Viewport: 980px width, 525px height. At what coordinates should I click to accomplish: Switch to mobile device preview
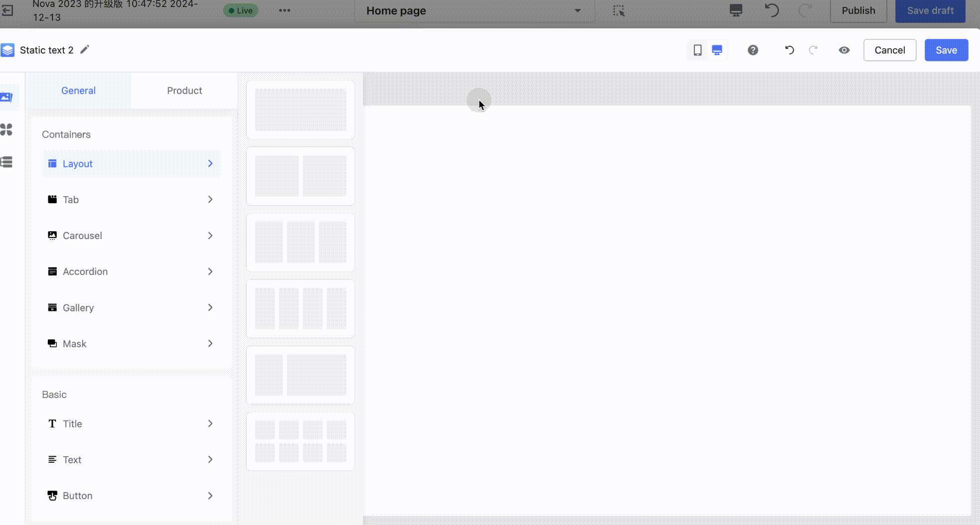[x=697, y=50]
